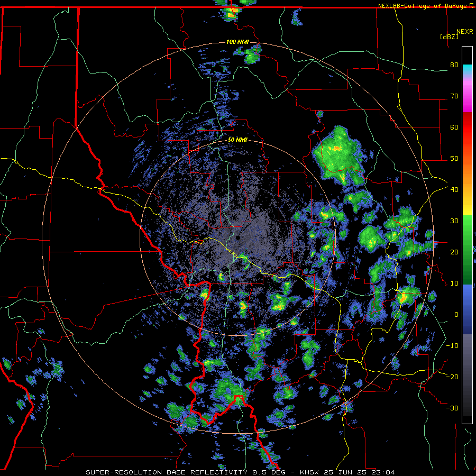476x476 pixels.
Task: Click the 70 value on the dBZ scale
Action: (x=454, y=96)
